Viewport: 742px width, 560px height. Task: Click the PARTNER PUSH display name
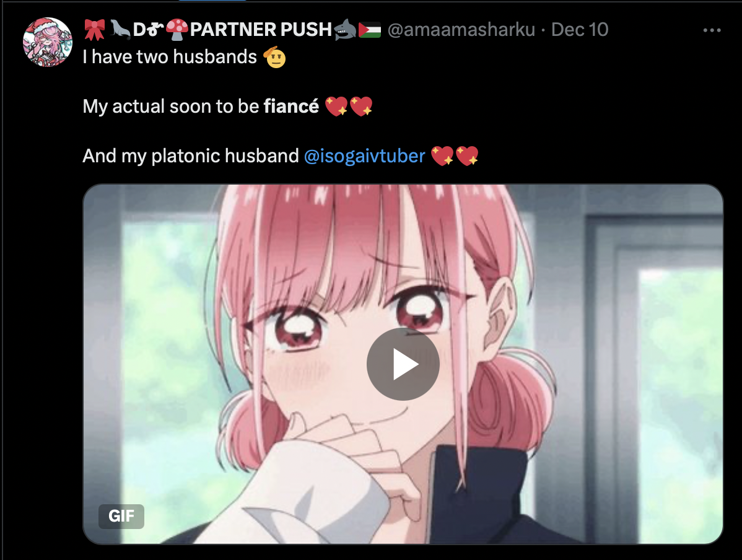[261, 30]
